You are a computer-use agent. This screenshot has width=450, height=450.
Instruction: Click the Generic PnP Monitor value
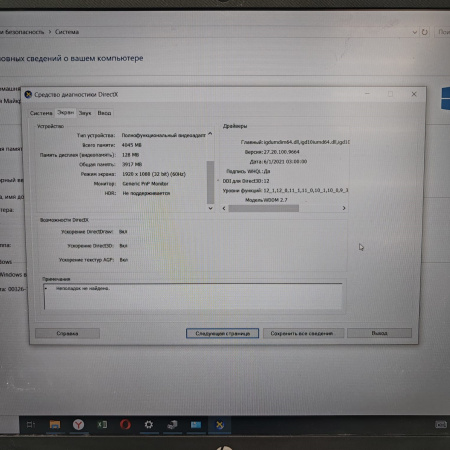(x=145, y=184)
